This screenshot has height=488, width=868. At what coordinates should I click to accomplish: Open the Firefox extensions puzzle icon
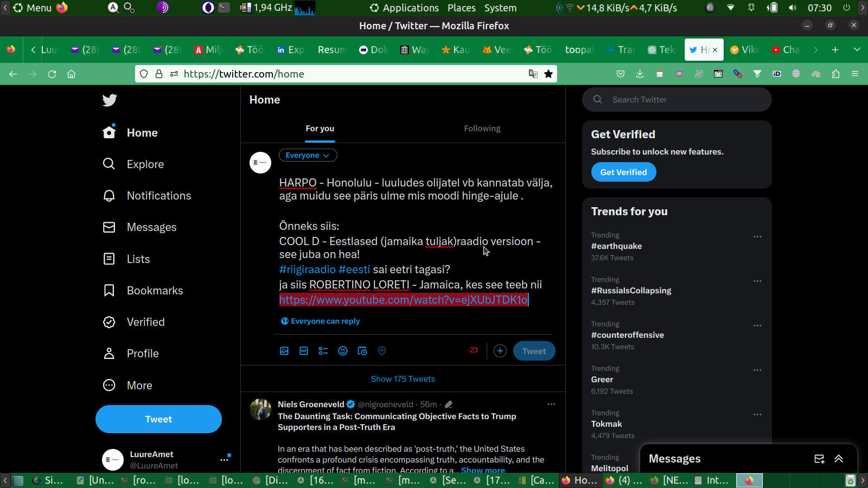point(835,74)
